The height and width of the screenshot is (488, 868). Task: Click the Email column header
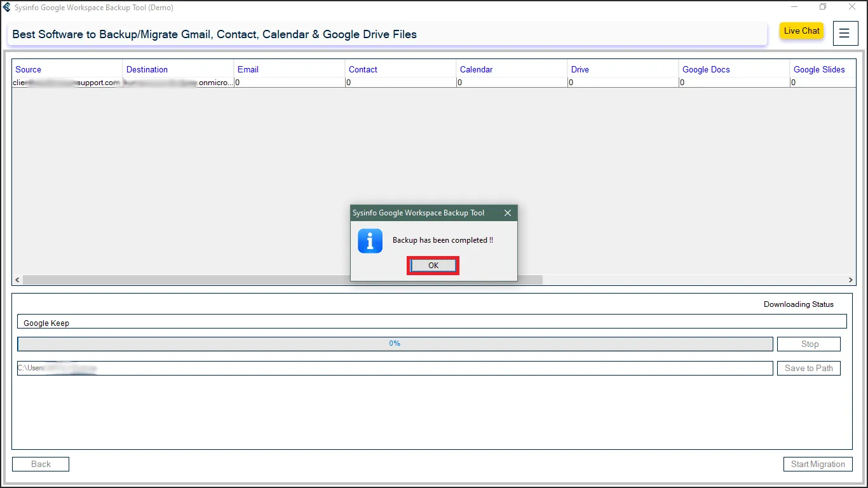248,69
